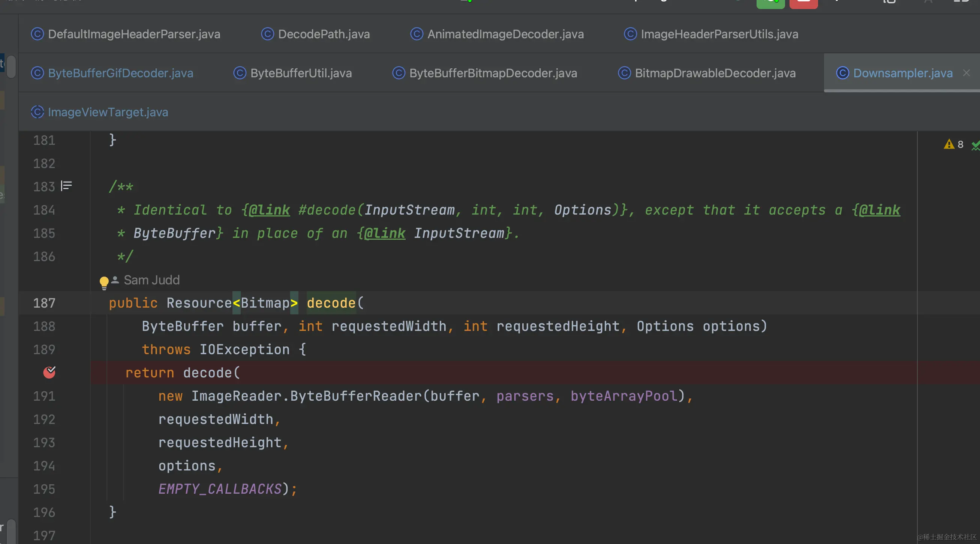Click the first @link tag on line 184
980x544 pixels.
[269, 210]
